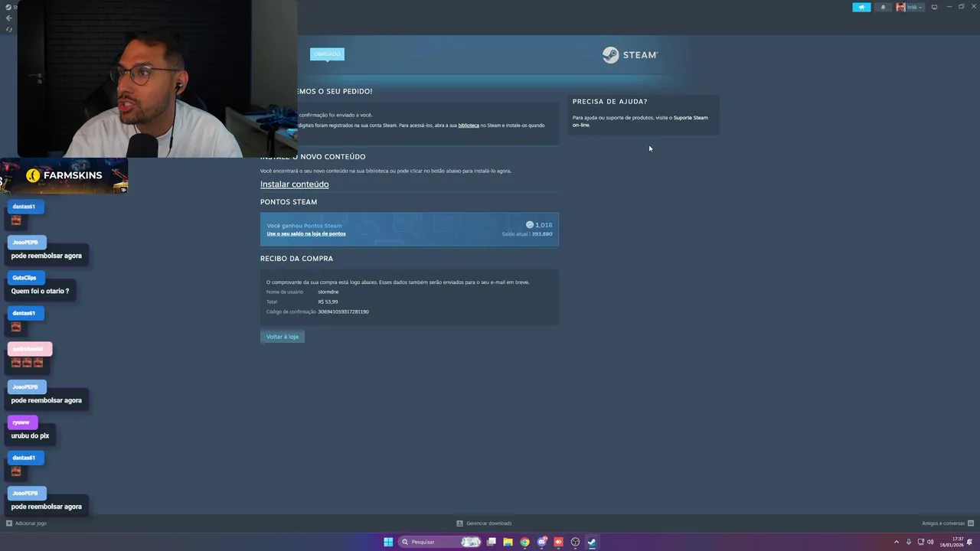Open Google Chrome from the taskbar
980x551 pixels.
(x=524, y=542)
